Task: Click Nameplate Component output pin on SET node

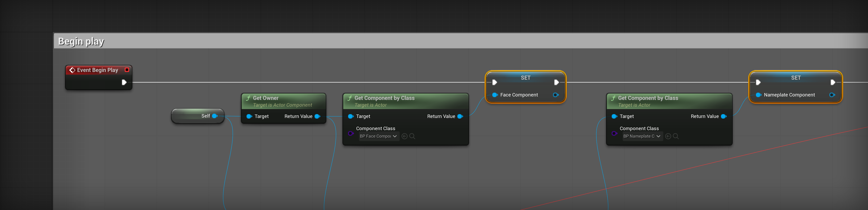Action: (832, 95)
